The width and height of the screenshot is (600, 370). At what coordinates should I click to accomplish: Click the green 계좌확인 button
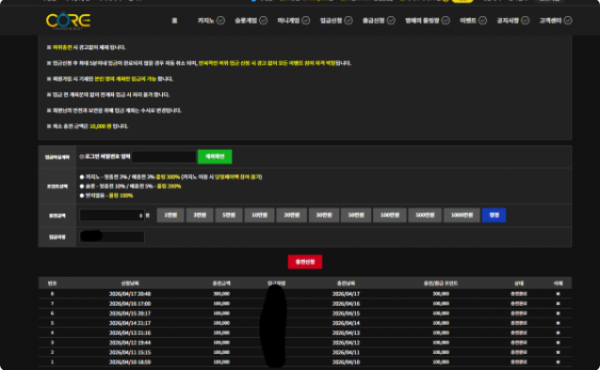[215, 156]
